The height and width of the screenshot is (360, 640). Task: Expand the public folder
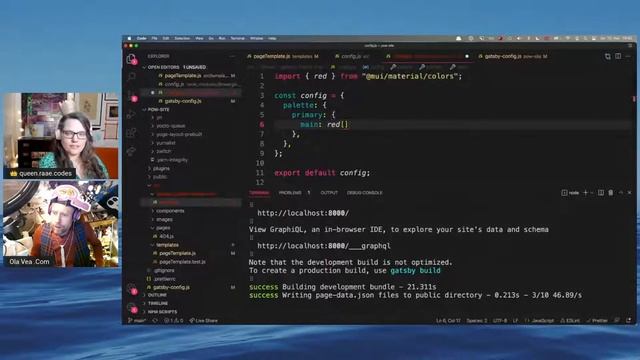[160, 177]
